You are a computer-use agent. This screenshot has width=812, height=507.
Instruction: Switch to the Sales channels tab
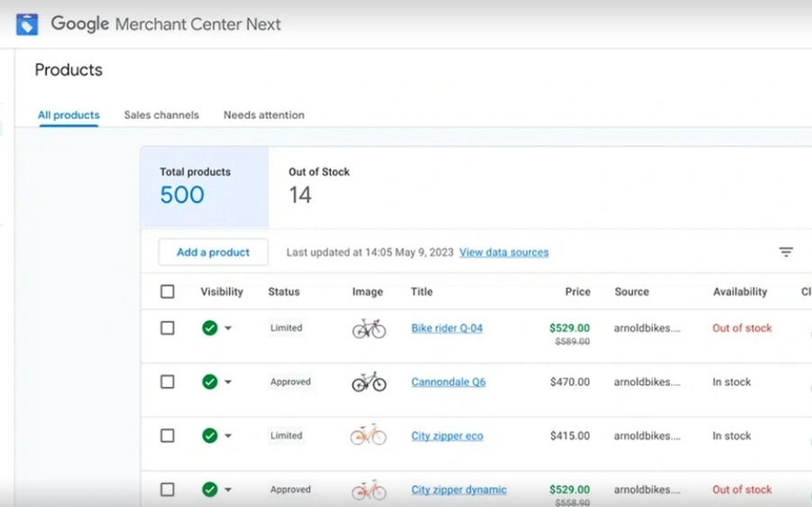pyautogui.click(x=161, y=115)
